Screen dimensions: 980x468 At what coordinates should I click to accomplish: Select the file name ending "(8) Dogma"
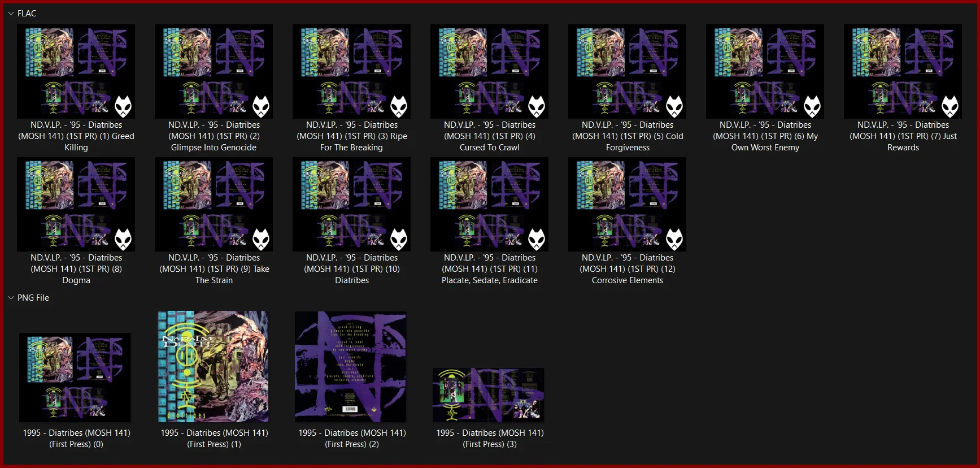coord(76,269)
